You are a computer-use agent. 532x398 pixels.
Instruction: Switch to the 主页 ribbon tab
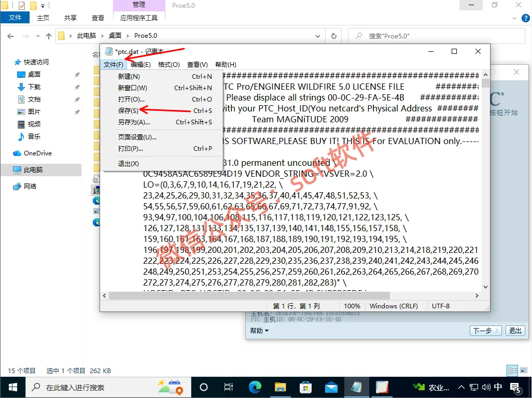coord(43,18)
